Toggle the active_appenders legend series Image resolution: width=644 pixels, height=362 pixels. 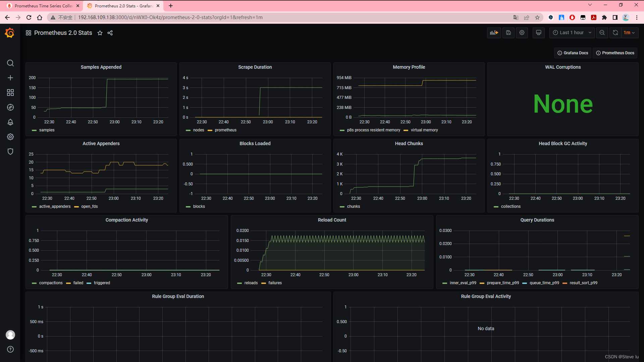(x=55, y=206)
